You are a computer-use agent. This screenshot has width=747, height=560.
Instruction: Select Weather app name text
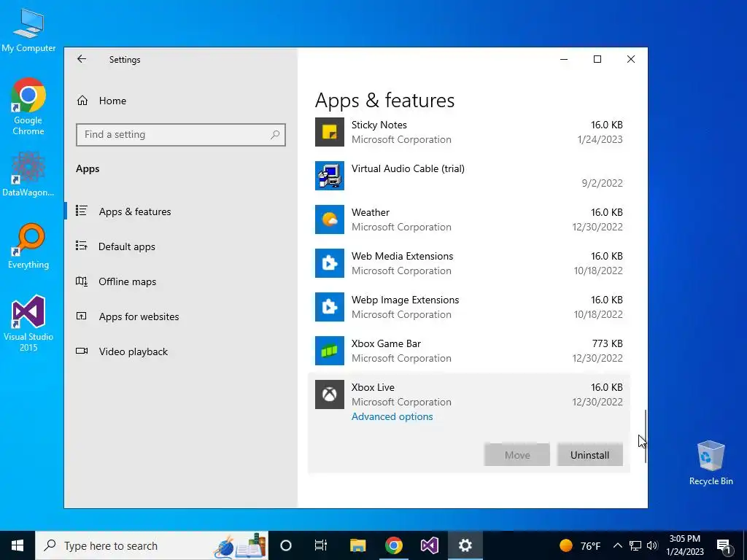tap(371, 212)
